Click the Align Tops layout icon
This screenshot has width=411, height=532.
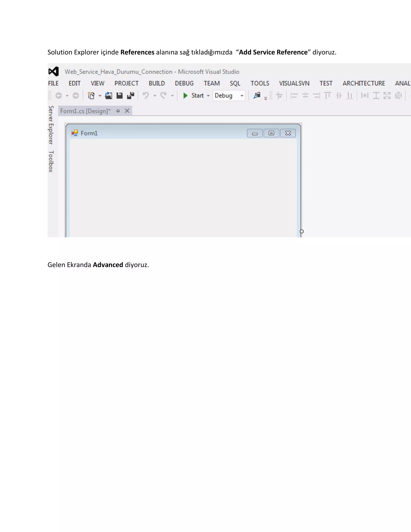pyautogui.click(x=328, y=96)
